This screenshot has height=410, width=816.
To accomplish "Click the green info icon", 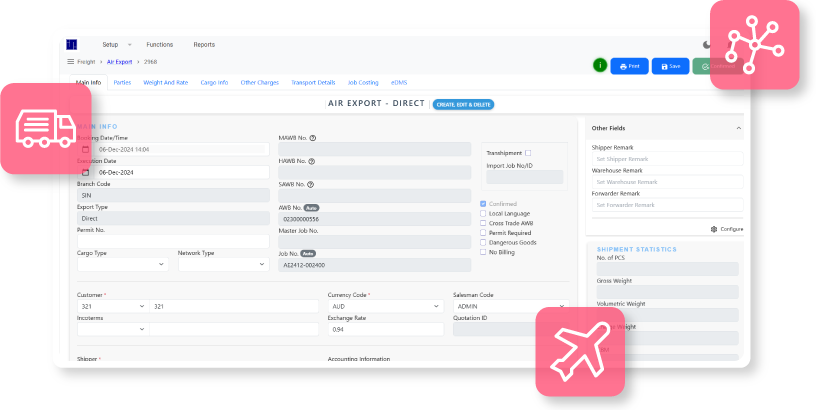I will coord(600,65).
